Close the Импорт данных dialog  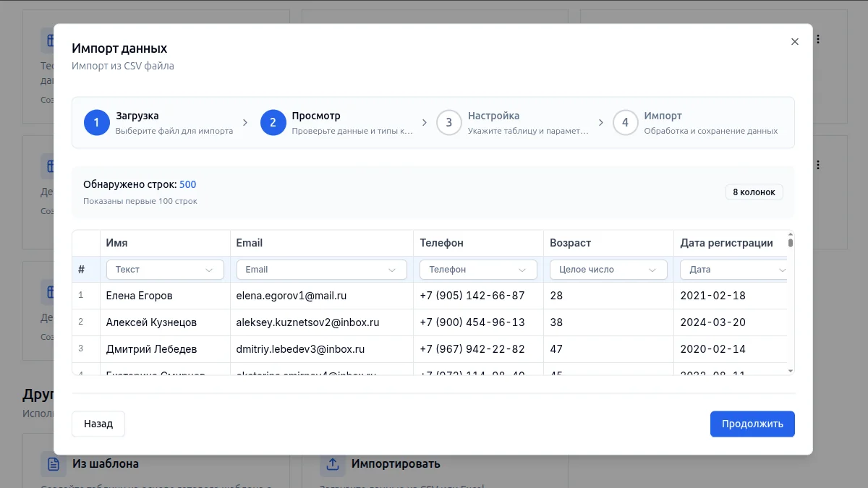point(794,42)
